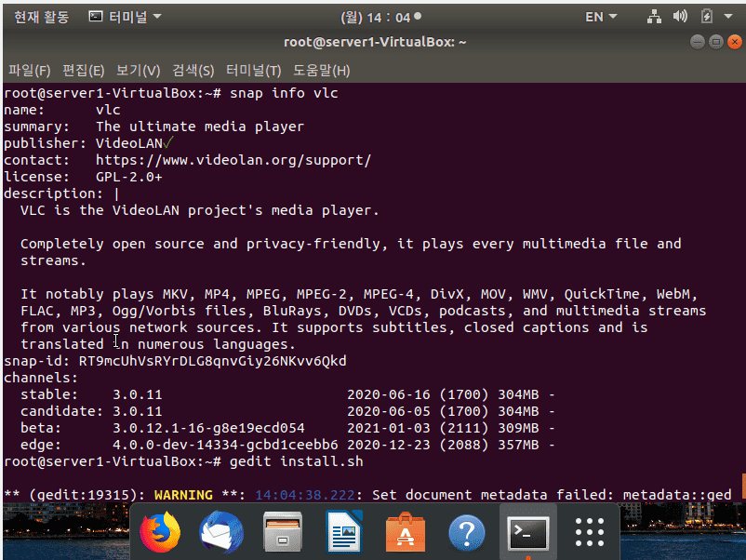Image resolution: width=746 pixels, height=560 pixels.
Task: Minimize the terminal window
Action: pyautogui.click(x=697, y=43)
